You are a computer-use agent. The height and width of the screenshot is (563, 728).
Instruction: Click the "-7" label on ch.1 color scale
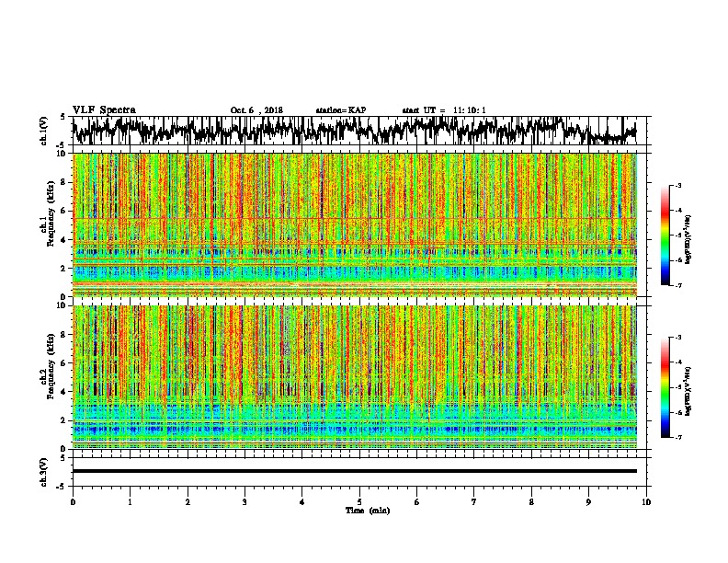[x=677, y=285]
